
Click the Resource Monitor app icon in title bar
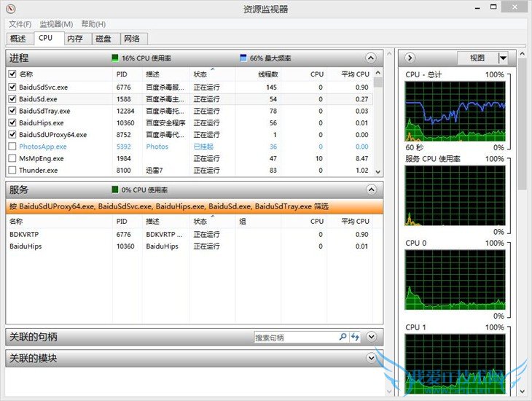point(11,9)
